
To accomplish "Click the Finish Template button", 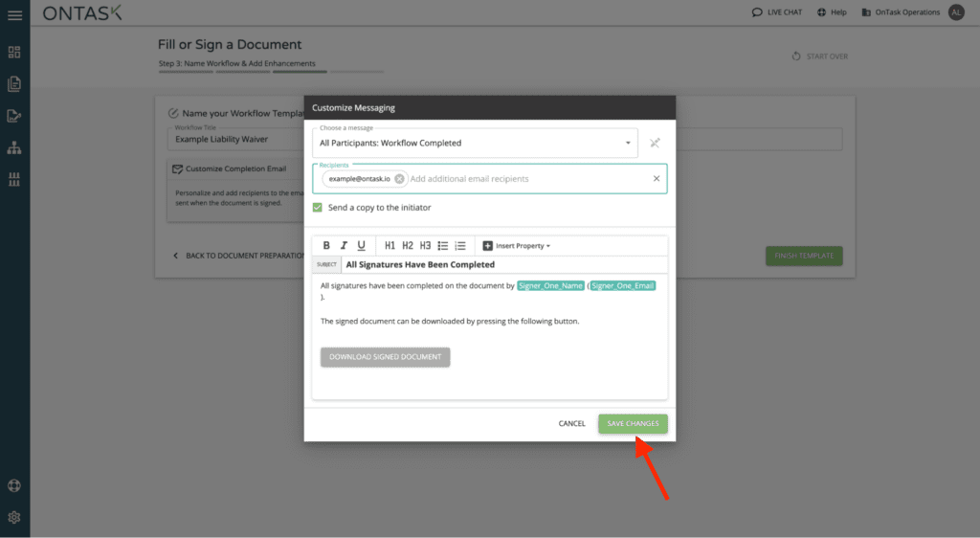I will click(804, 256).
